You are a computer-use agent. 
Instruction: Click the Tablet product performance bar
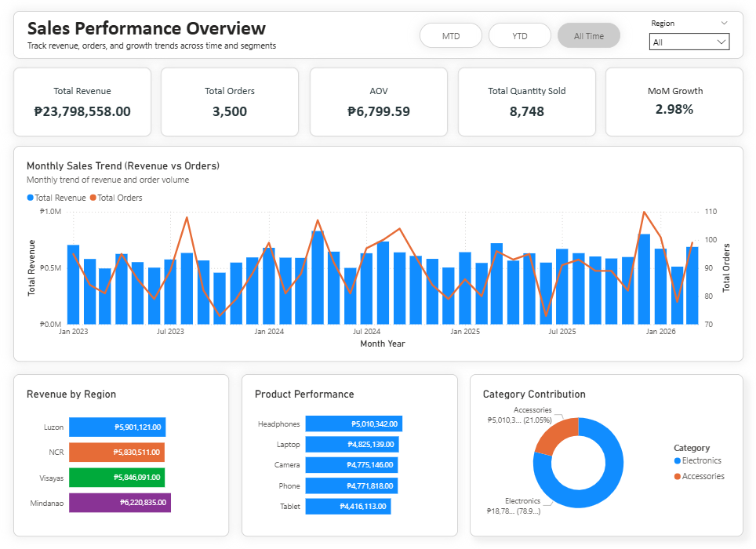pyautogui.click(x=347, y=507)
